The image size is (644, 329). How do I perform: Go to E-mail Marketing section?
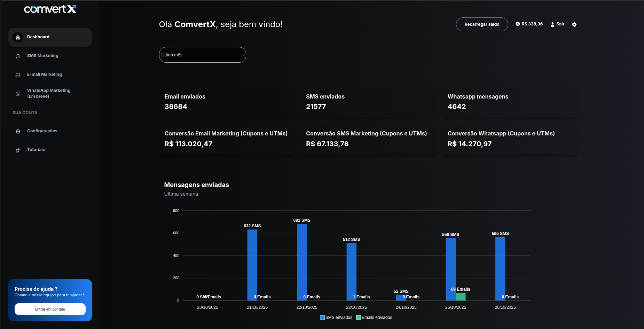coord(44,75)
